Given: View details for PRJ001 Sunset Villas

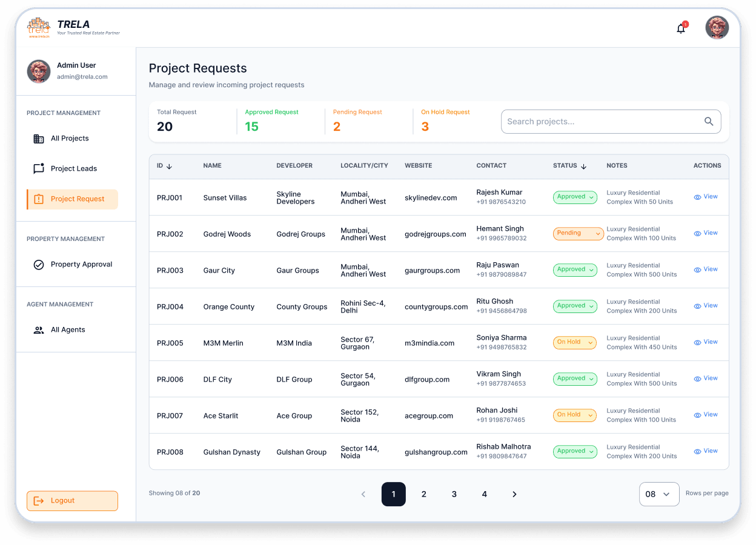Looking at the screenshot, I should 706,197.
